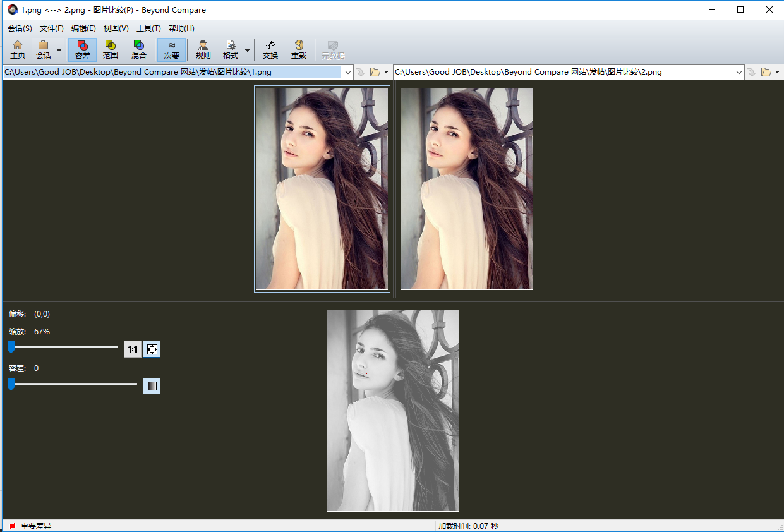
Task: Open the 视图(V) menu
Action: click(x=116, y=28)
